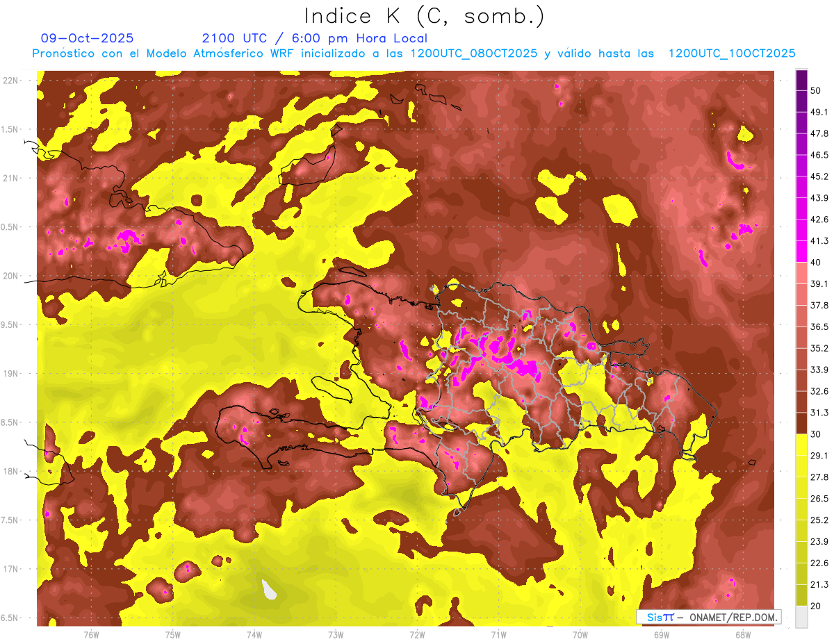Screen dimensions: 834x644
Task: Click the colorbar value "20"
Action: [815, 606]
